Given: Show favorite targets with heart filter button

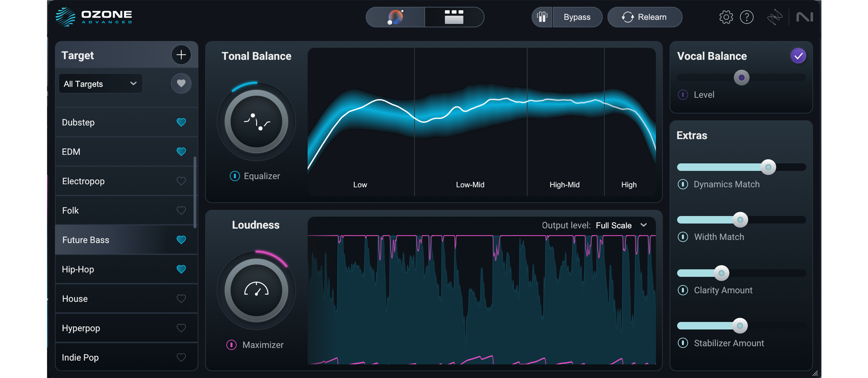Looking at the screenshot, I should click(x=181, y=83).
